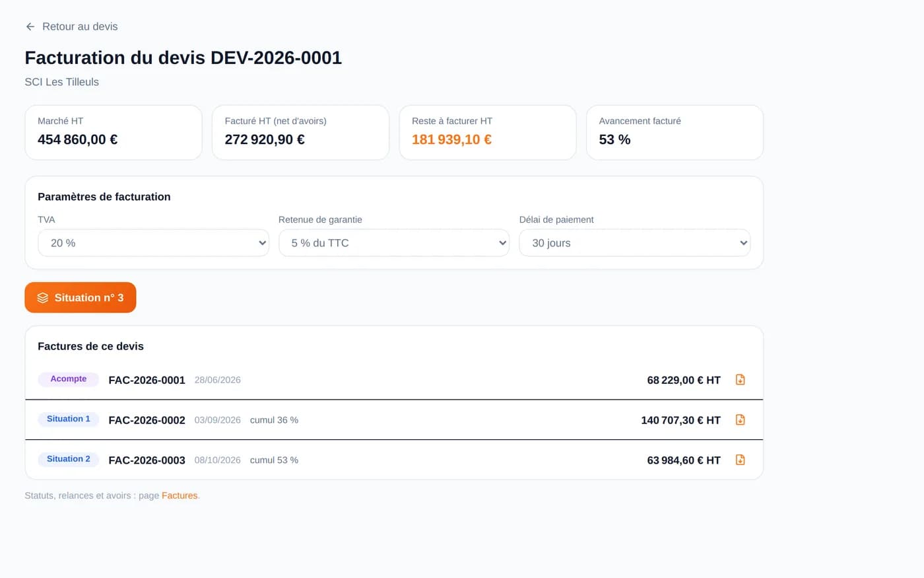Click the Reste à facturer value 181 939,10 €

(x=451, y=139)
